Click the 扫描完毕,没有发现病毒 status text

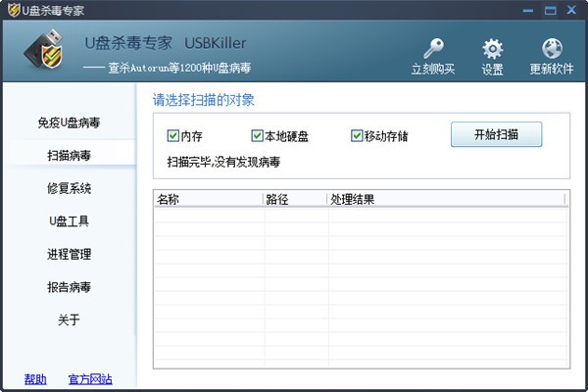click(x=223, y=162)
